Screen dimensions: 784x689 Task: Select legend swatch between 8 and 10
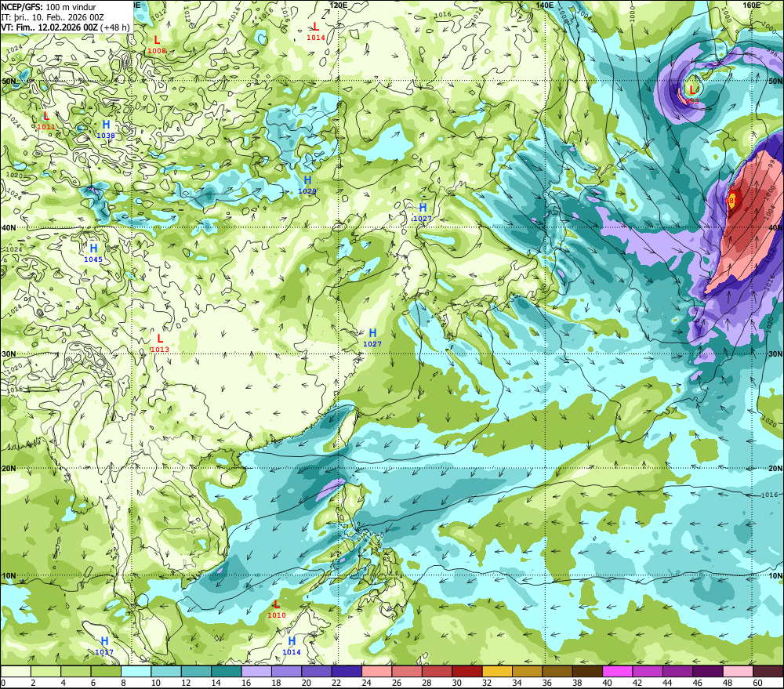coord(136,671)
